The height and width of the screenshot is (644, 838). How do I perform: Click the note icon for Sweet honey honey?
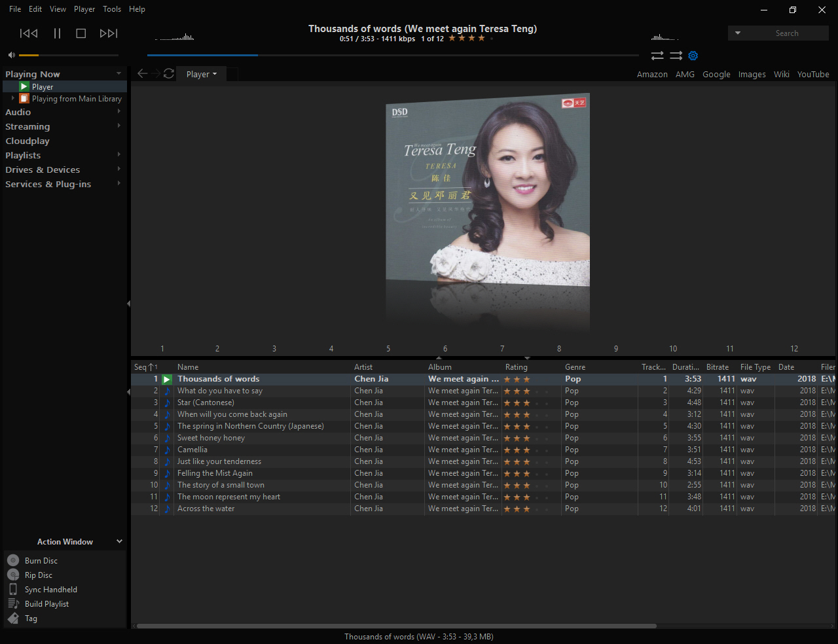(167, 438)
